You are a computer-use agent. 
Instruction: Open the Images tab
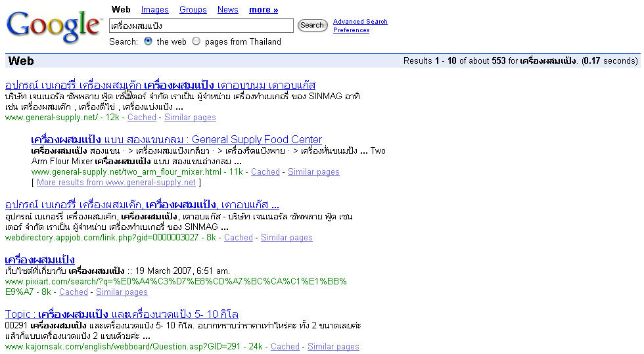click(154, 9)
